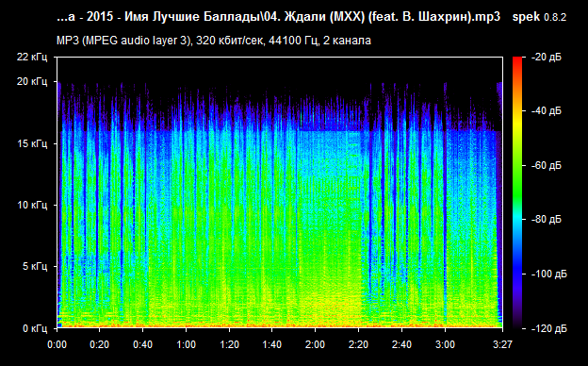Click the 20 кГц frequency axis label
This screenshot has height=366, width=588.
coord(32,81)
